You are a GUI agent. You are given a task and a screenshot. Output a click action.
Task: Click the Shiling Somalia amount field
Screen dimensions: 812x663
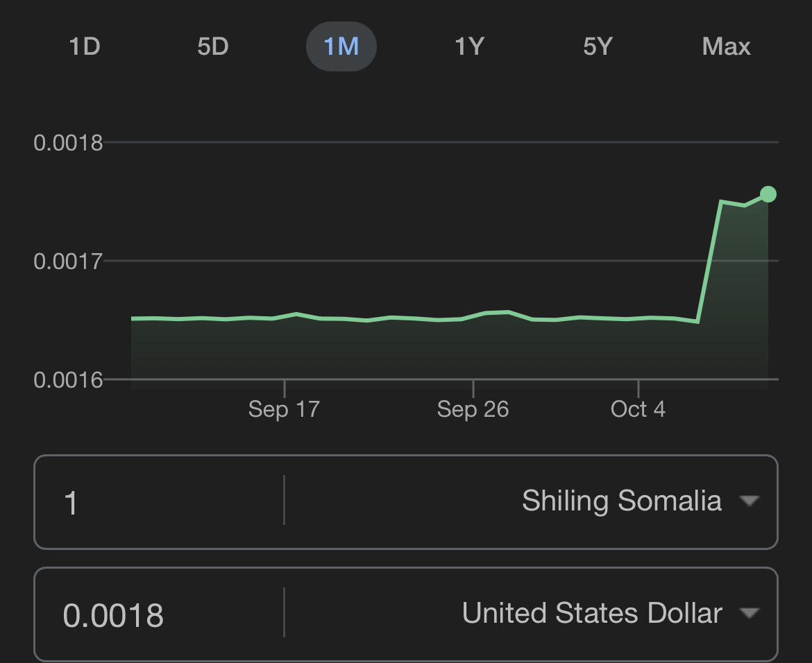click(x=160, y=501)
